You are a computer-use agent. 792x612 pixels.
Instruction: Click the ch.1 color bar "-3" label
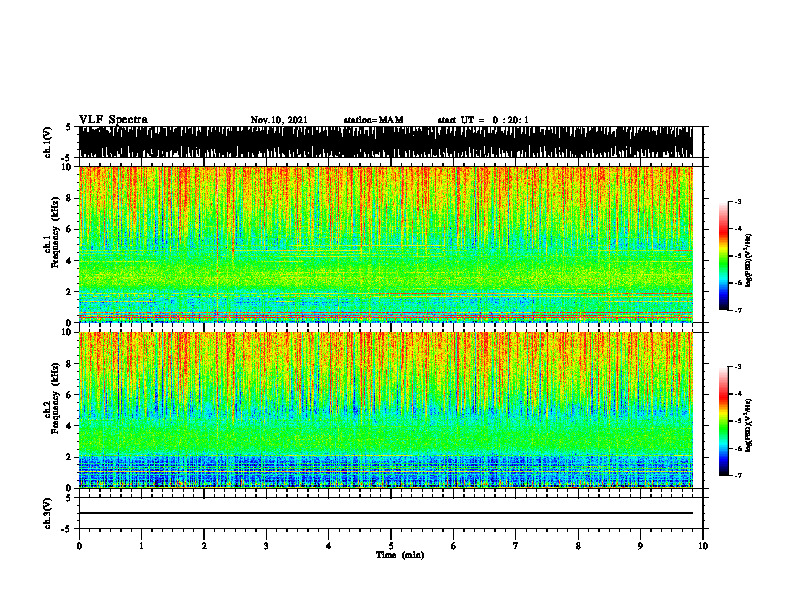click(738, 202)
